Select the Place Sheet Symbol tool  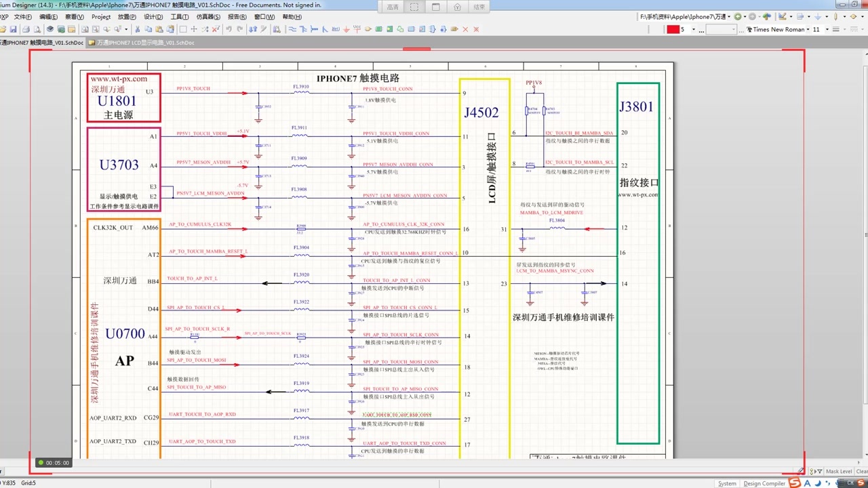tap(379, 29)
